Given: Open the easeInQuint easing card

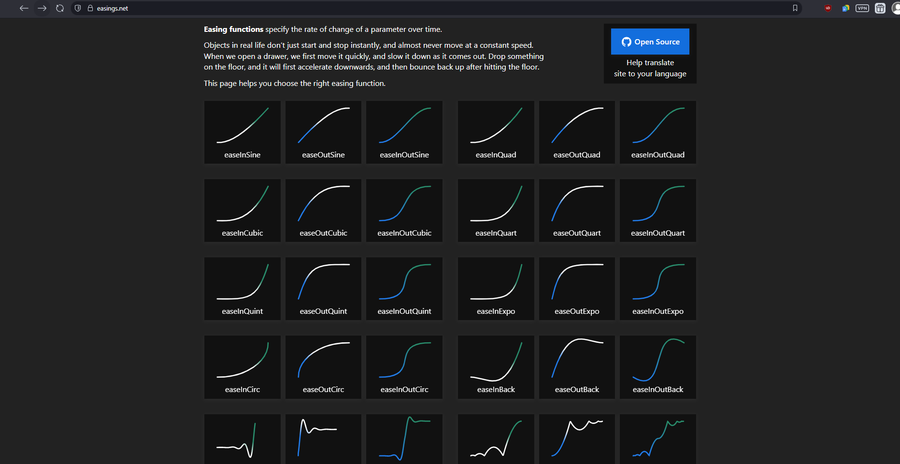Looking at the screenshot, I should click(242, 288).
